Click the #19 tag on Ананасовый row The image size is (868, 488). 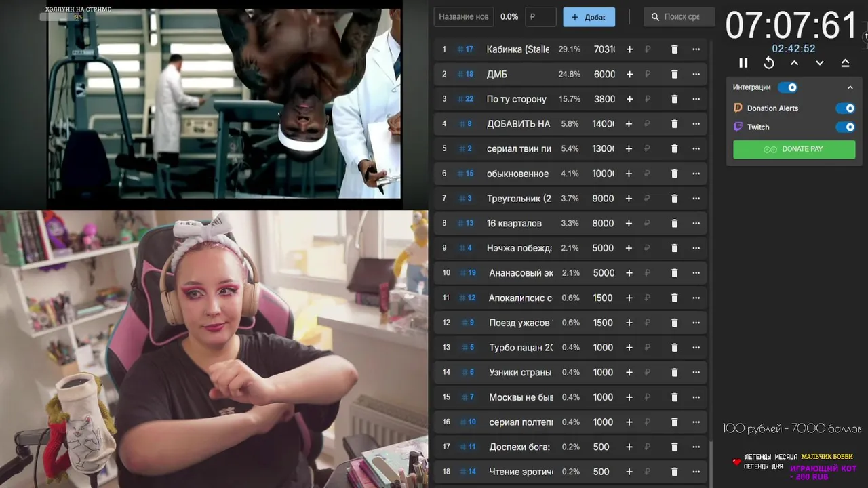click(x=469, y=273)
